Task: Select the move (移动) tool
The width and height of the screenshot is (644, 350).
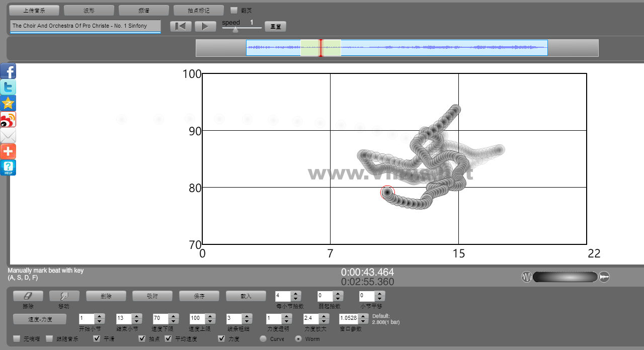Action: [x=64, y=296]
